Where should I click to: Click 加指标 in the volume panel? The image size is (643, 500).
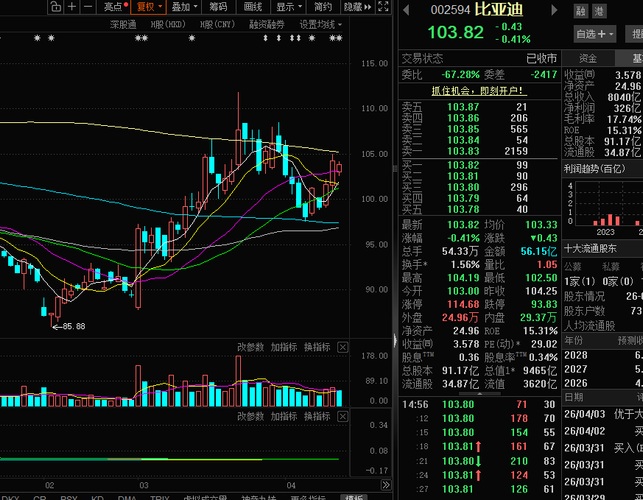click(284, 347)
